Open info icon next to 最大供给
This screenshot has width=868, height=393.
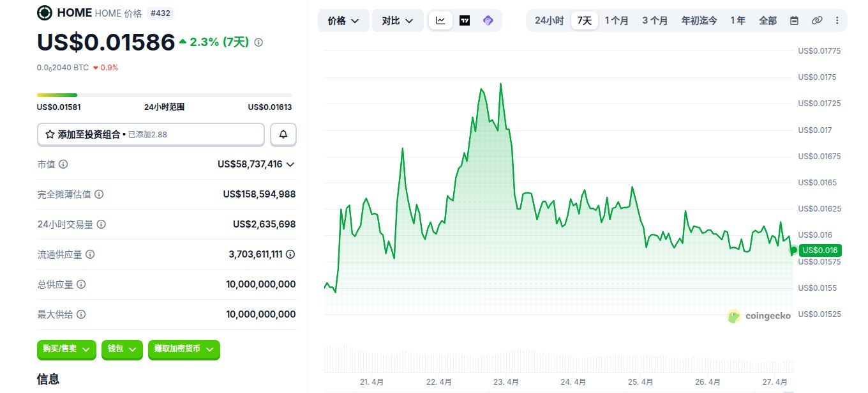coord(81,314)
